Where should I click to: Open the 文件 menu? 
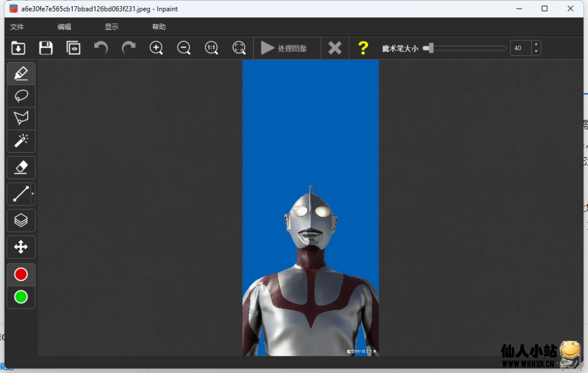17,26
